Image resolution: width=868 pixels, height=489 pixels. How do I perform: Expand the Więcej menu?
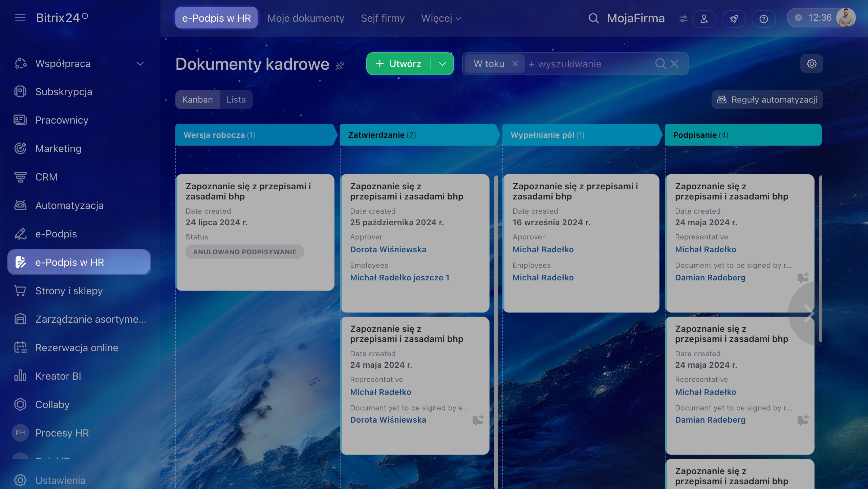(x=441, y=18)
